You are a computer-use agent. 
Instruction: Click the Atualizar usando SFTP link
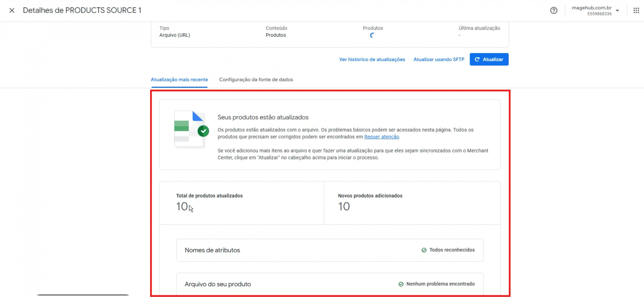[439, 59]
